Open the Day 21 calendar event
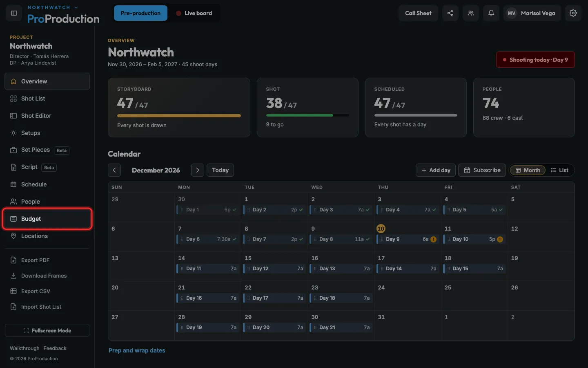The width and height of the screenshot is (588, 368). tap(341, 328)
